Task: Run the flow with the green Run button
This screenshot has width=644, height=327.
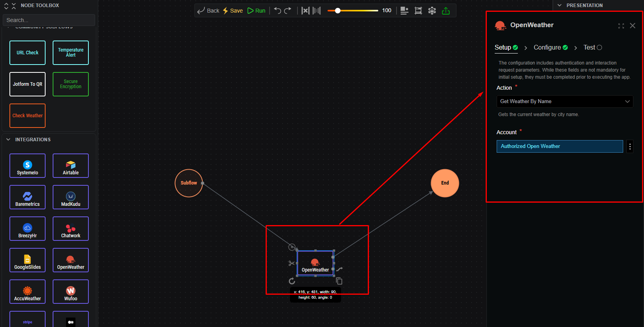Action: pos(256,11)
